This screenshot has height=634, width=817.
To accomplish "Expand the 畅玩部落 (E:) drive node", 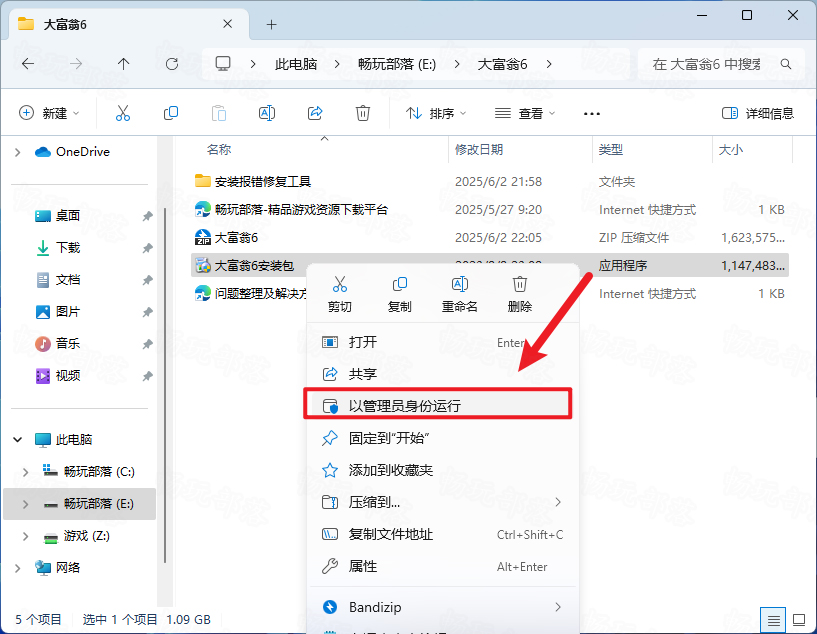I will coord(26,504).
